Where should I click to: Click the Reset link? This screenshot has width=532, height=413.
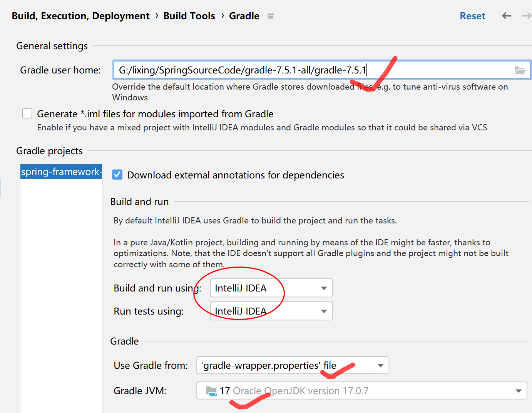pos(472,16)
